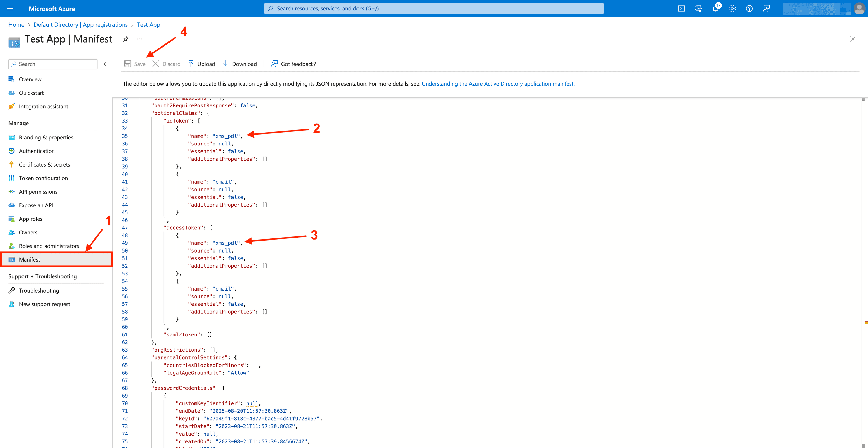Click "saml2Token" key on line 61
868x448 pixels.
[182, 335]
